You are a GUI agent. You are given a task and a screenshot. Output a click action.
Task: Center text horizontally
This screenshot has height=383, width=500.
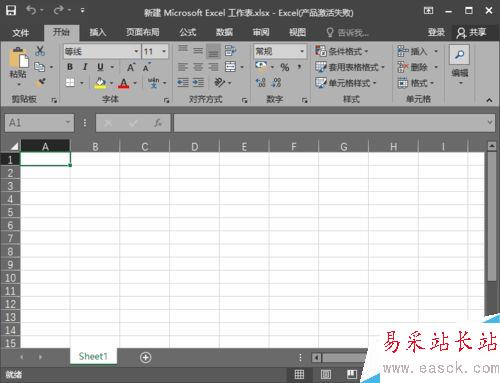point(198,67)
